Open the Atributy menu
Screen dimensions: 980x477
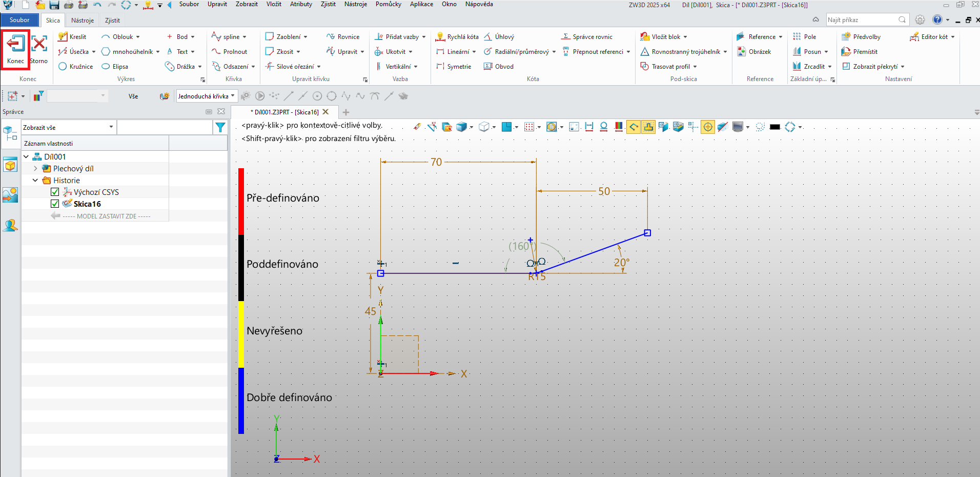(x=301, y=4)
